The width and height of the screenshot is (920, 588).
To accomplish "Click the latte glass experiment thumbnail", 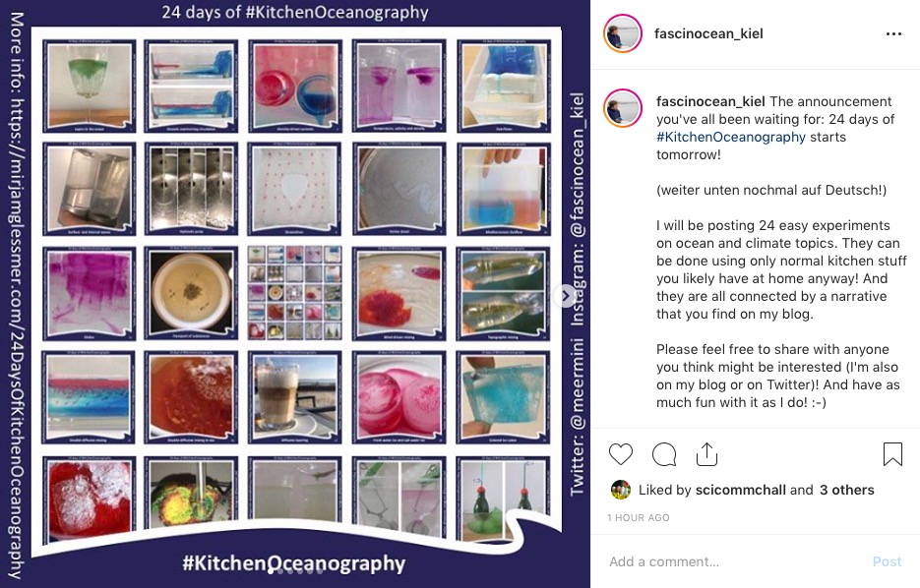I will click(x=294, y=397).
